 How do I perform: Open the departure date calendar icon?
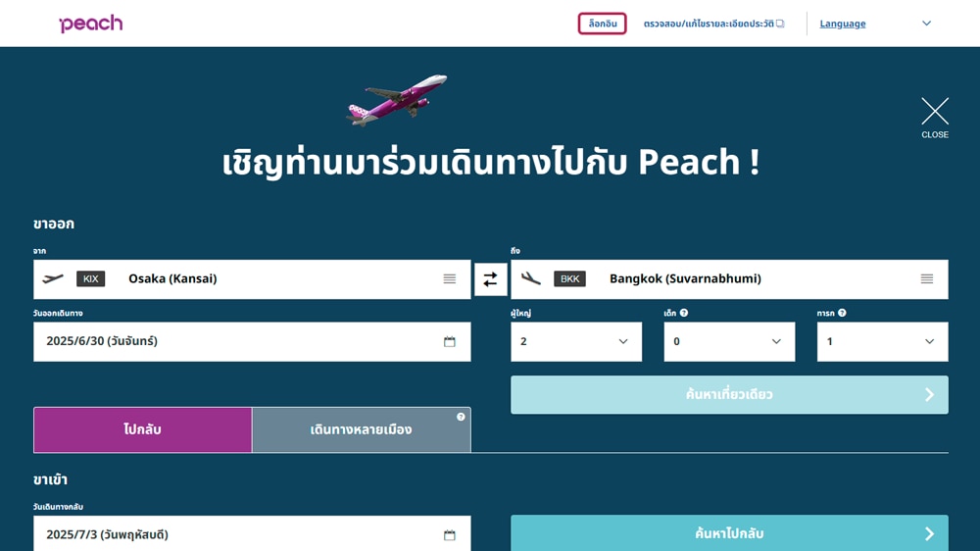450,342
